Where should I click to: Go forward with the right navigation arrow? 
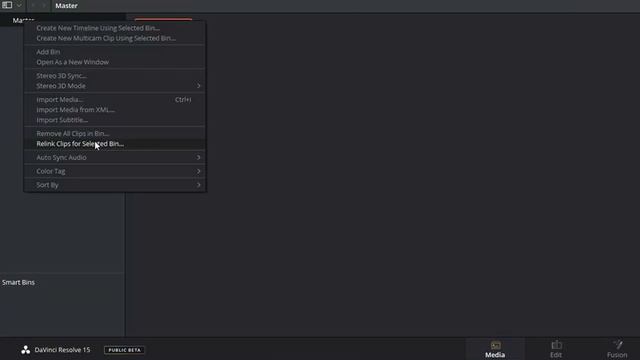pyautogui.click(x=44, y=5)
